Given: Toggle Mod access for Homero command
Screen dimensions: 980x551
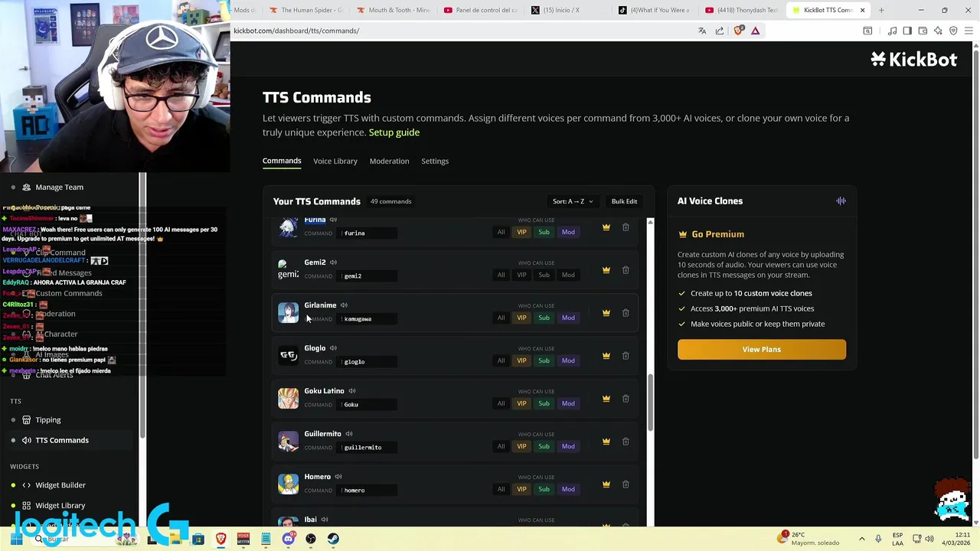Looking at the screenshot, I should [568, 489].
